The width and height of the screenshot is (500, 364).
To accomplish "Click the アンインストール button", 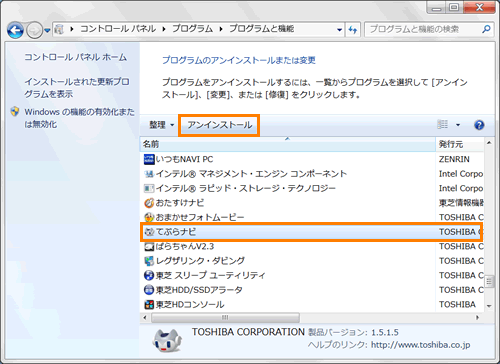I will coord(219,125).
